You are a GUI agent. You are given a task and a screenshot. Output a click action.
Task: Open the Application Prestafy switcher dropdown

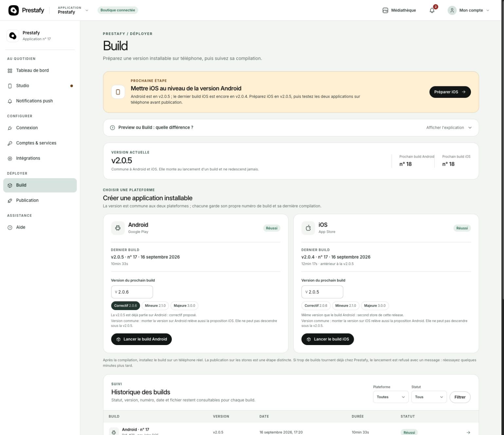point(73,10)
